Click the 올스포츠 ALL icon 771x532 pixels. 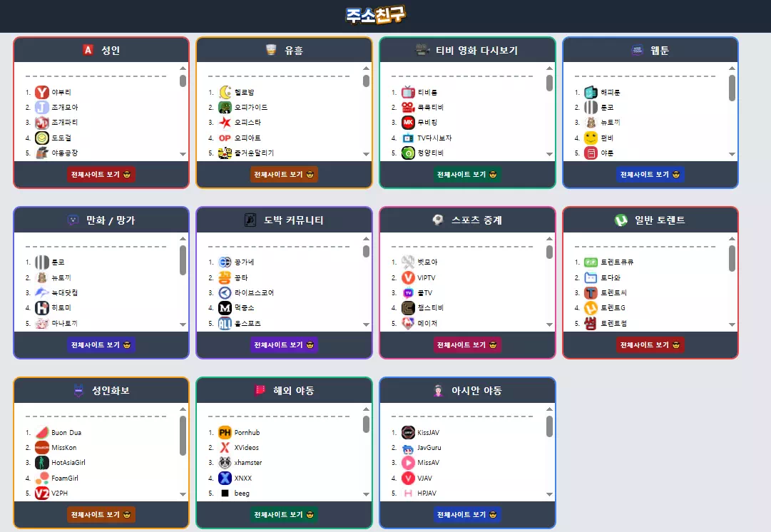tap(225, 323)
